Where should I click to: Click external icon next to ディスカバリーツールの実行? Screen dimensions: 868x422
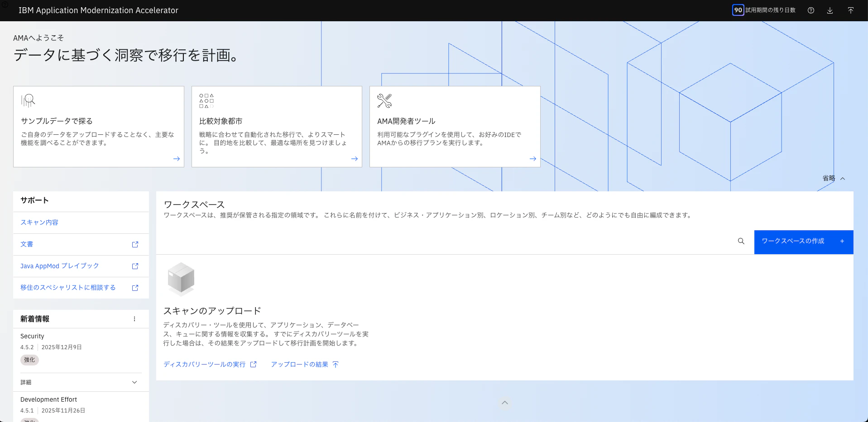[254, 364]
